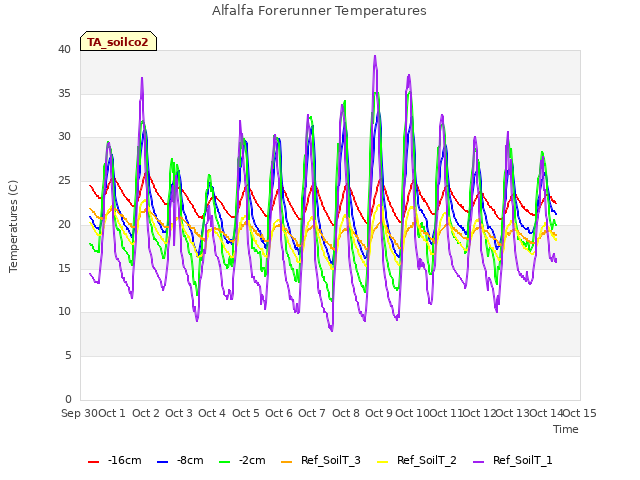Click the purple minimum before Oct 8
640x480 pixels.
[332, 330]
